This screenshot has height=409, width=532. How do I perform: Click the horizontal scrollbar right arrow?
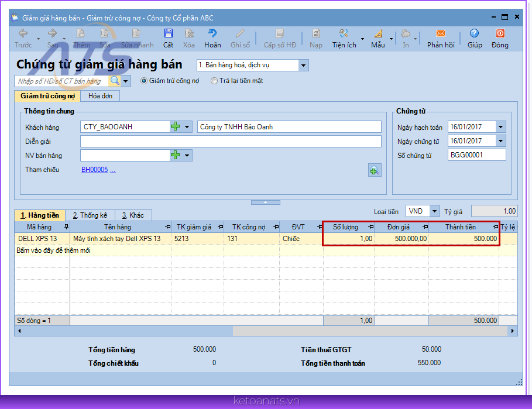coord(512,331)
